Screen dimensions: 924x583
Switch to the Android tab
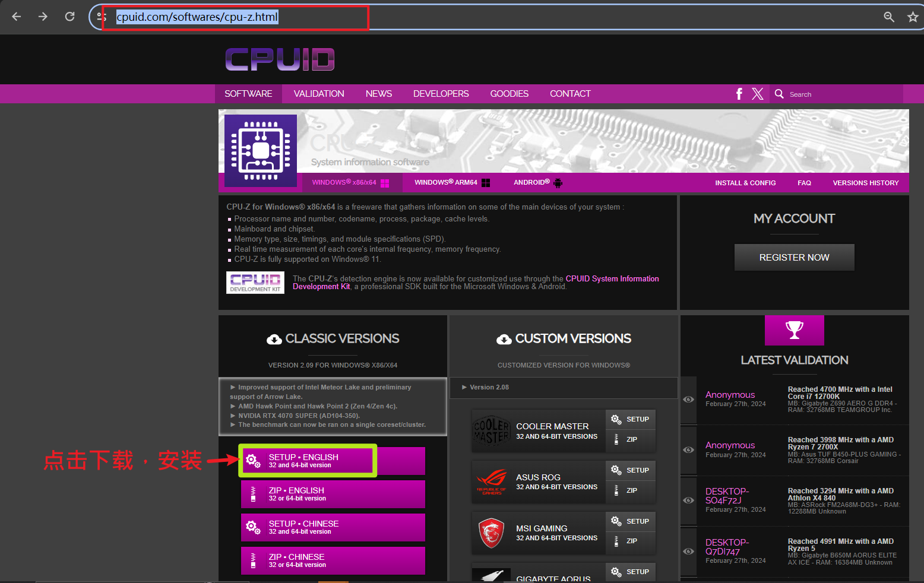pos(537,183)
